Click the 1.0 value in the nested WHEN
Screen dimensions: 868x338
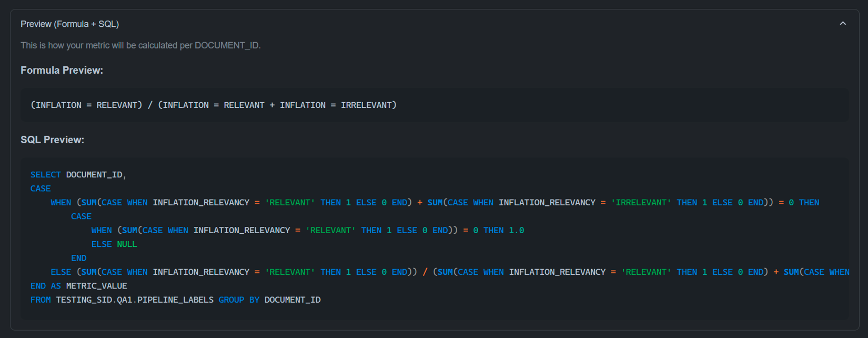coord(516,231)
